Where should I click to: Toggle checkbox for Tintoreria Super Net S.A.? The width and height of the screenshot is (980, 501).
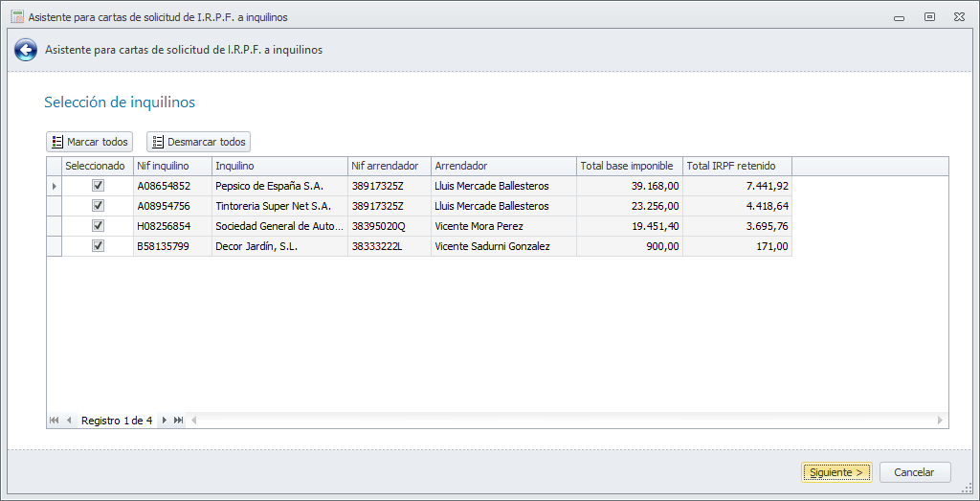point(98,206)
